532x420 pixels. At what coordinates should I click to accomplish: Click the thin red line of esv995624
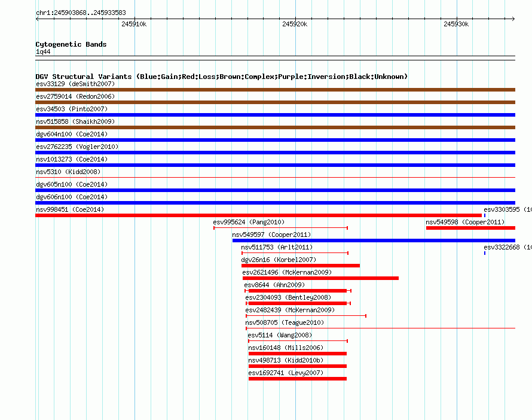(x=280, y=228)
